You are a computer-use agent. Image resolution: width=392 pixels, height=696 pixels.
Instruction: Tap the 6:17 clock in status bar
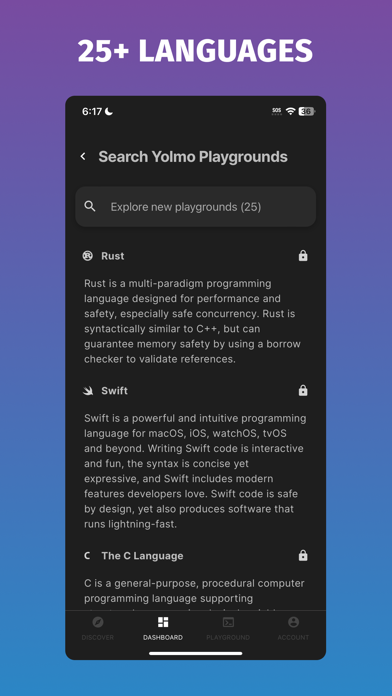[92, 111]
